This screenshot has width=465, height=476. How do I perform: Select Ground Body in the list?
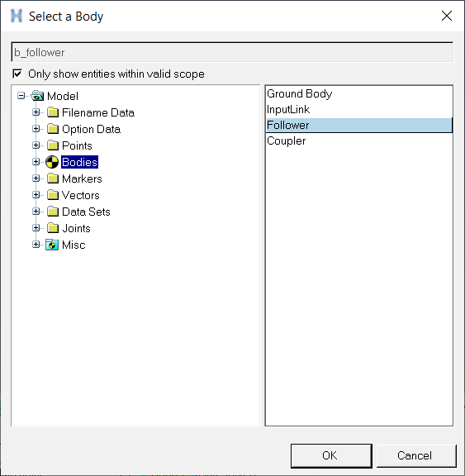(x=358, y=94)
